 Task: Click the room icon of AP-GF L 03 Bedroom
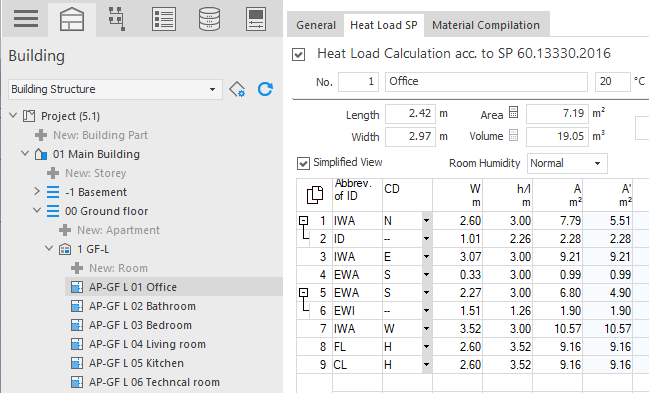[77, 325]
